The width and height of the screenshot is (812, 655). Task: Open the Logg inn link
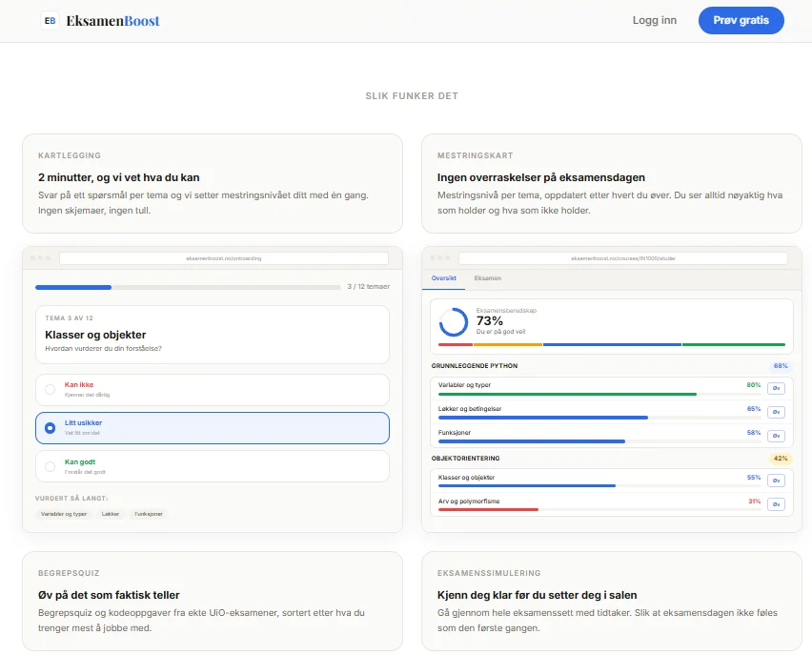click(655, 20)
